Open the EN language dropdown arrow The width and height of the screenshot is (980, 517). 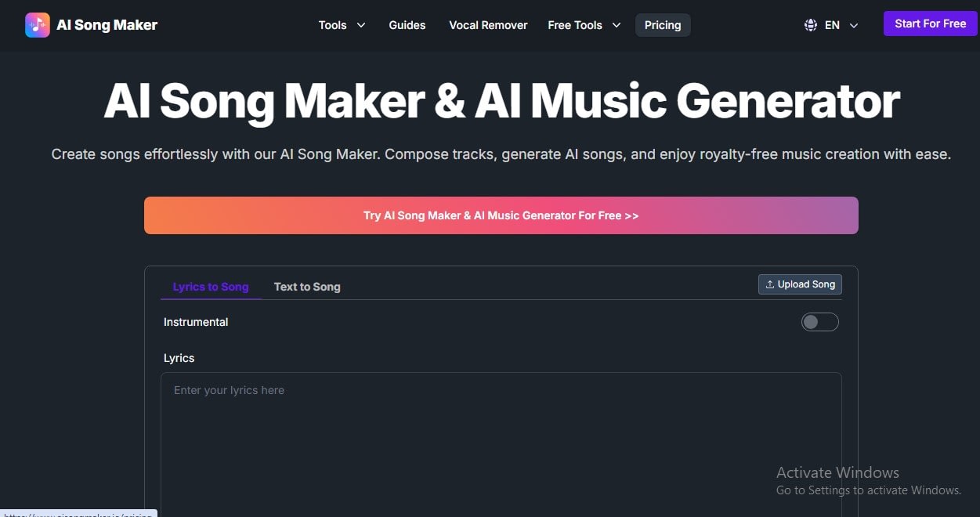[x=854, y=25]
